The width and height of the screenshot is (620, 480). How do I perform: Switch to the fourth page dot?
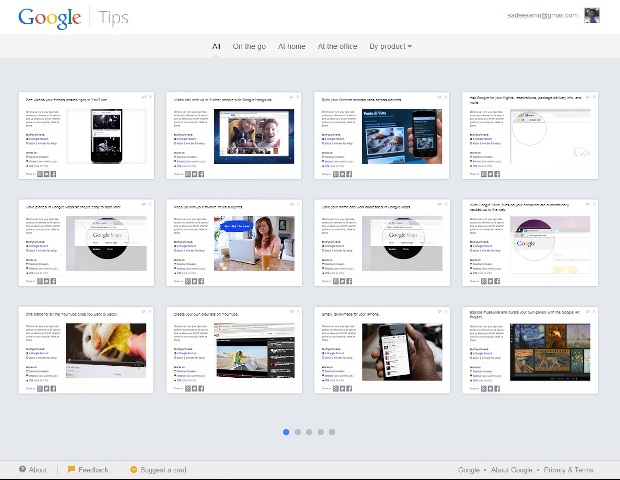click(321, 432)
